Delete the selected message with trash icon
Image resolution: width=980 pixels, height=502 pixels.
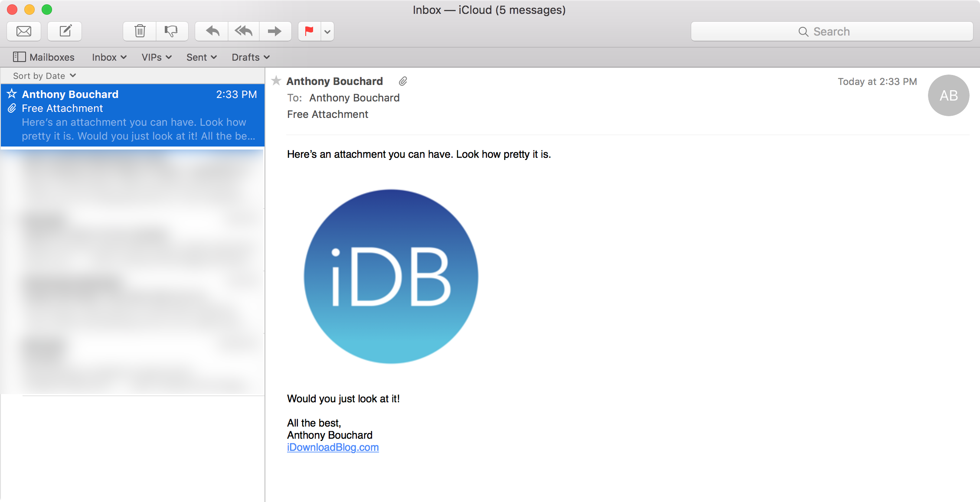pyautogui.click(x=139, y=31)
